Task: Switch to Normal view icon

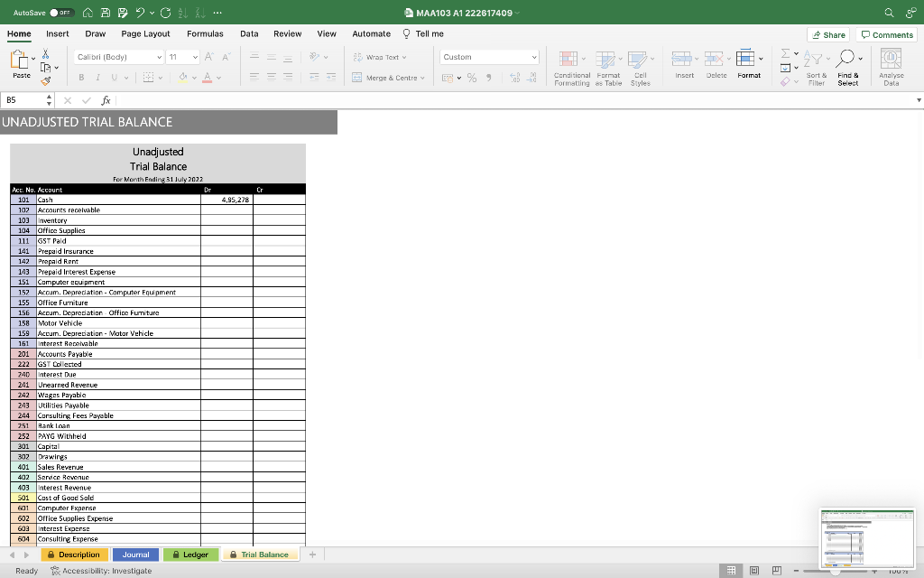Action: pyautogui.click(x=731, y=571)
